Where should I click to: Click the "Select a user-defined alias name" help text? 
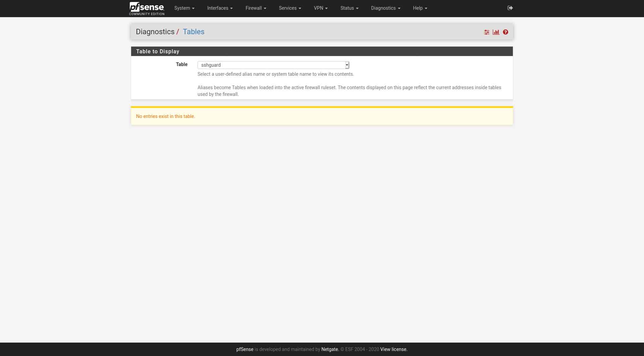coord(275,74)
